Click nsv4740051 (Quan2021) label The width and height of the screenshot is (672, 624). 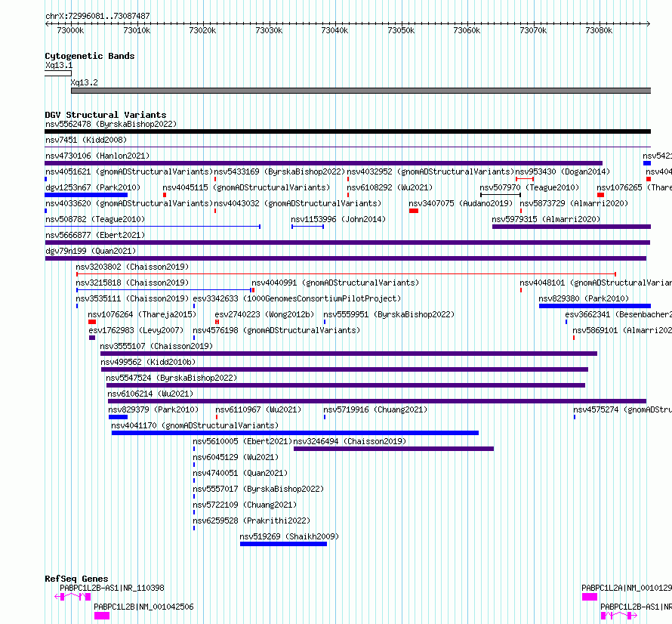click(240, 473)
